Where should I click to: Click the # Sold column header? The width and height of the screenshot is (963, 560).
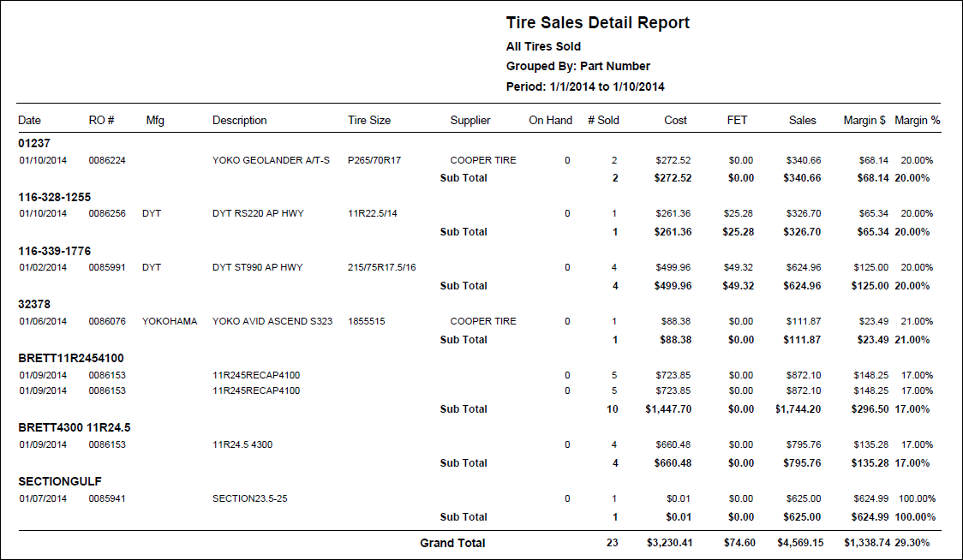tap(603, 121)
